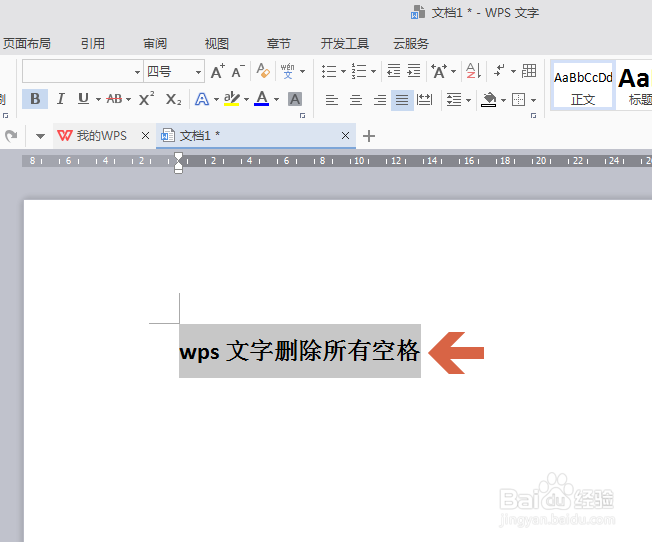Image resolution: width=652 pixels, height=542 pixels.
Task: Add a new document tab
Action: tap(369, 136)
